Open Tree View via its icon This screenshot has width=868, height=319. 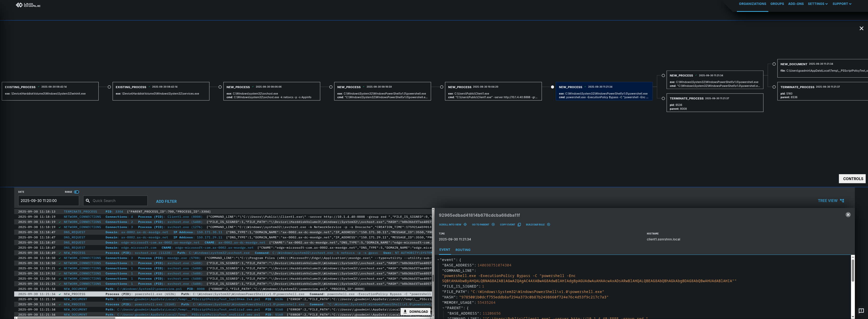click(x=842, y=201)
